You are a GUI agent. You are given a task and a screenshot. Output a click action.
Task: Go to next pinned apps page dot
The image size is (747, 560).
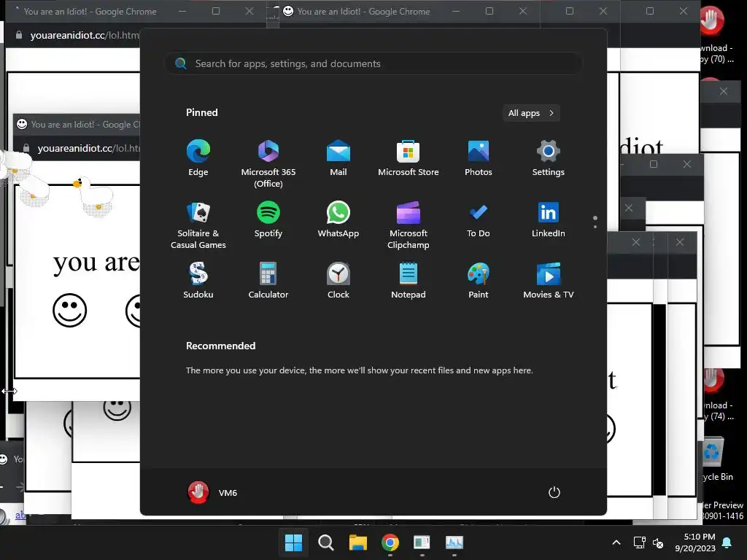(595, 227)
